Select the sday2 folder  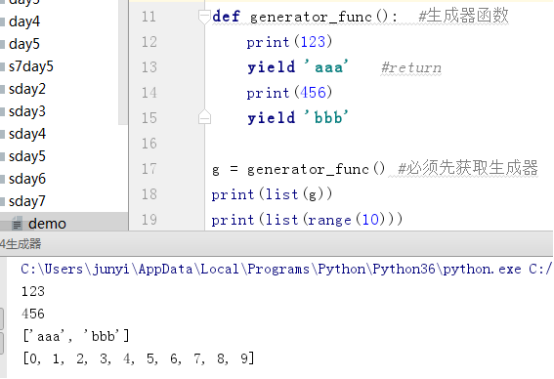pos(27,89)
